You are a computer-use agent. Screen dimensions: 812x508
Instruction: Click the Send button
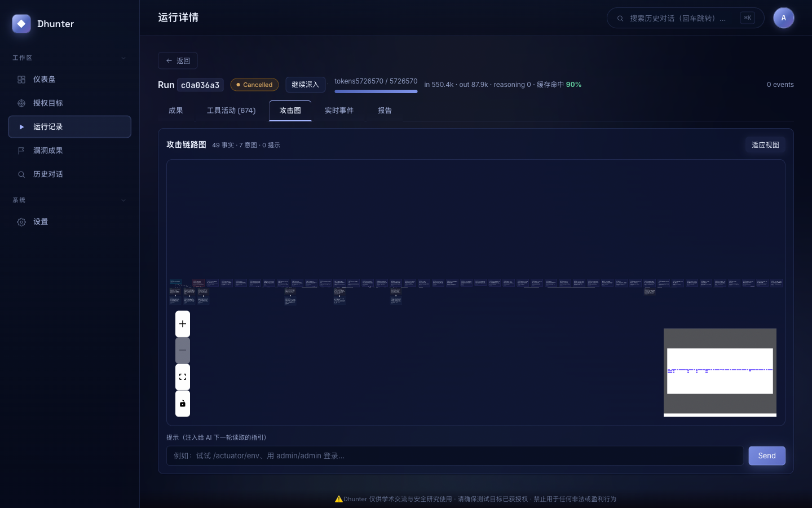[x=767, y=456]
